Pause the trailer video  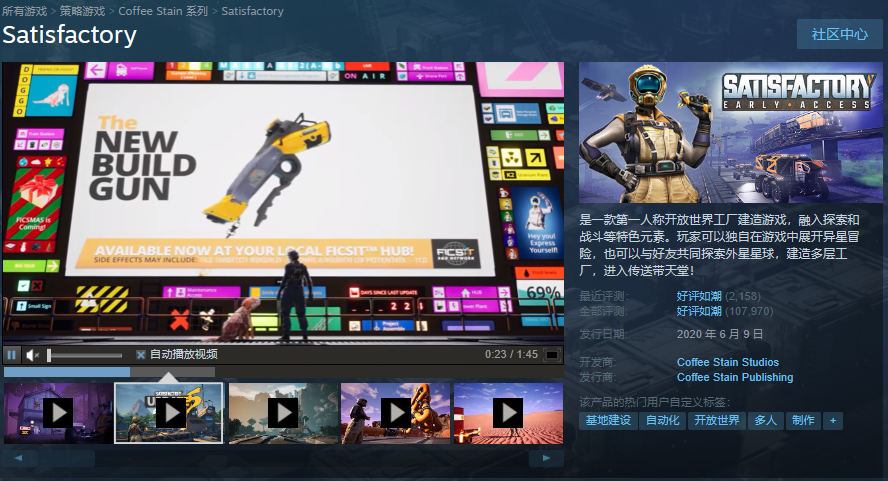11,355
